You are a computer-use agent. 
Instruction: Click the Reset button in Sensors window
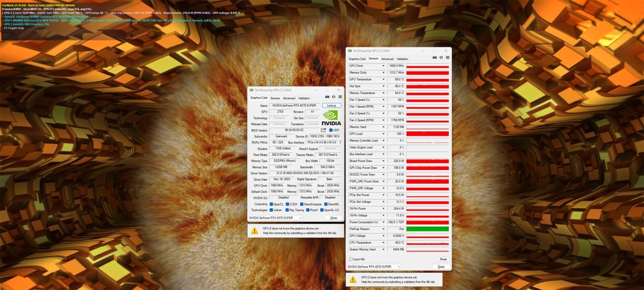pyautogui.click(x=443, y=259)
